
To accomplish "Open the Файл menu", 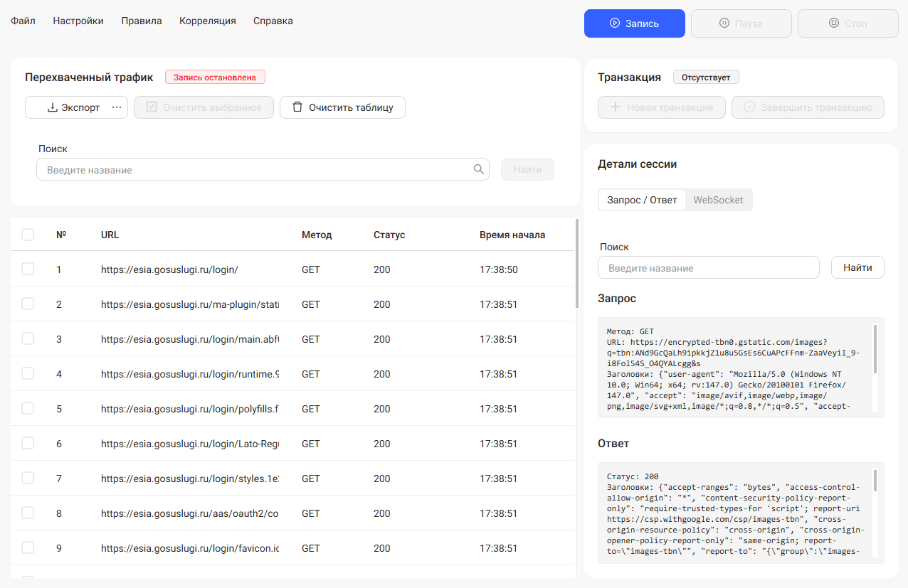I will point(23,21).
